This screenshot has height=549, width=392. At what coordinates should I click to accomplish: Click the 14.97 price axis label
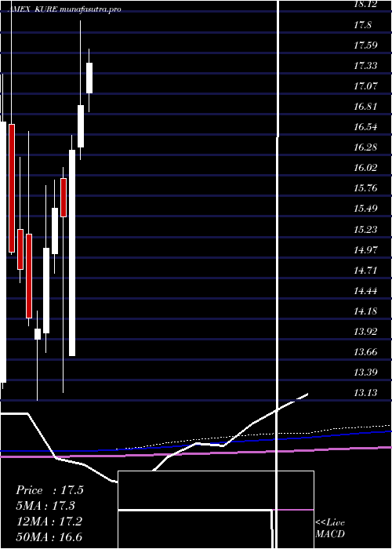tap(365, 249)
